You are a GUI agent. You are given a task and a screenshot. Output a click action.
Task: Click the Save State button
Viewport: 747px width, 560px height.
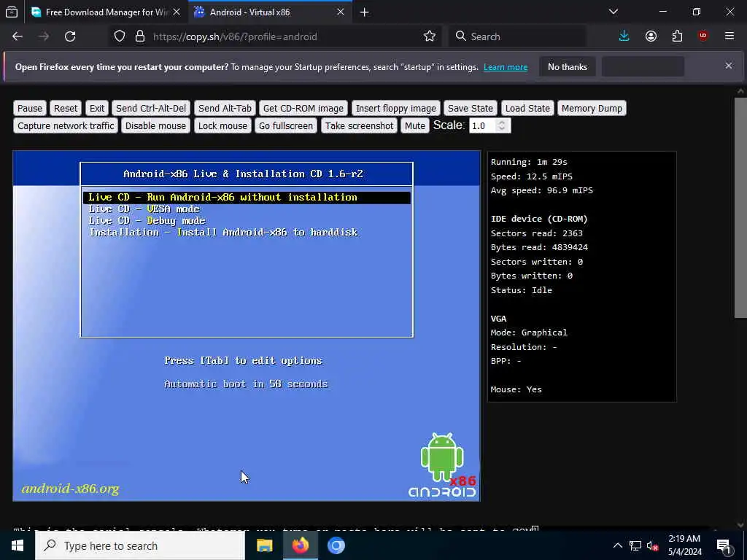pyautogui.click(x=471, y=108)
